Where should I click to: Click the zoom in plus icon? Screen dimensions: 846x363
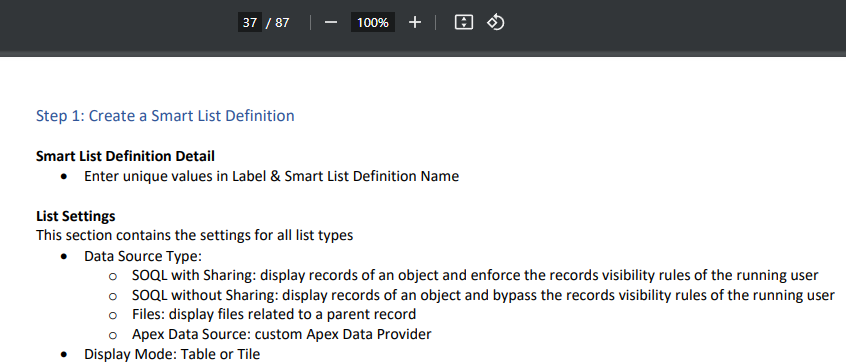[x=414, y=23]
